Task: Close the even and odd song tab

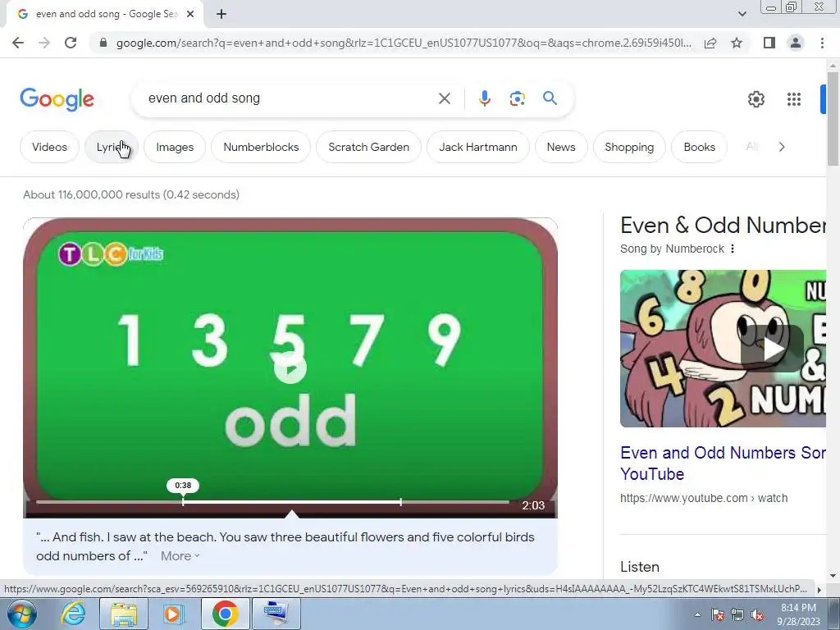Action: (190, 15)
